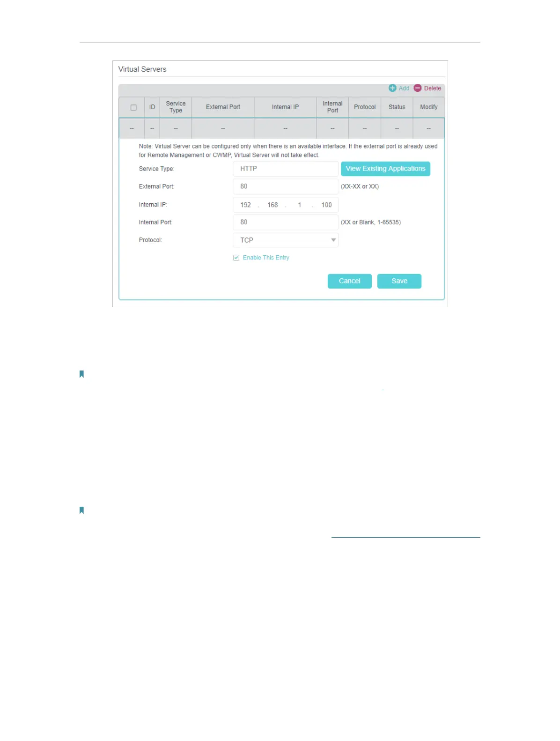Click last octet 100 of Internal IP
The height and width of the screenshot is (741, 560).
[326, 205]
